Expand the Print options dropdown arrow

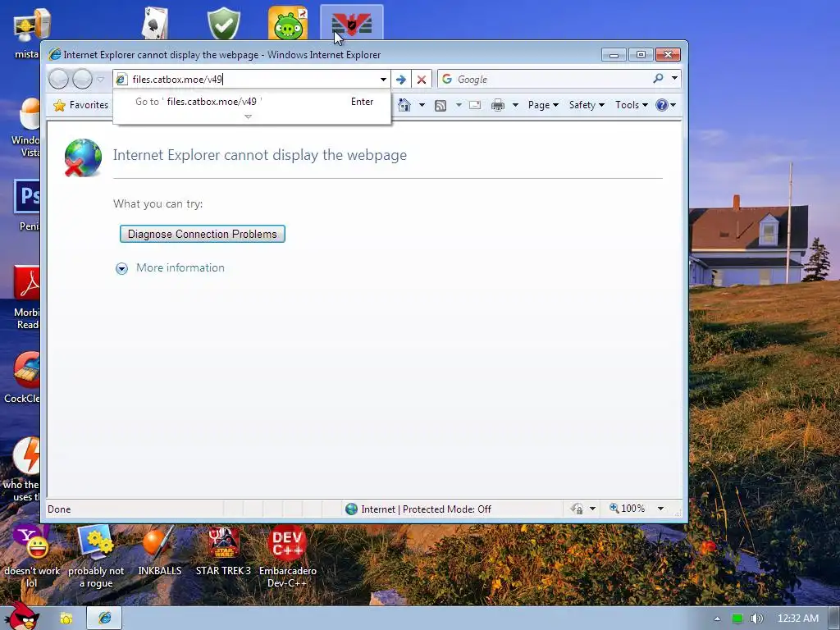[x=515, y=105]
